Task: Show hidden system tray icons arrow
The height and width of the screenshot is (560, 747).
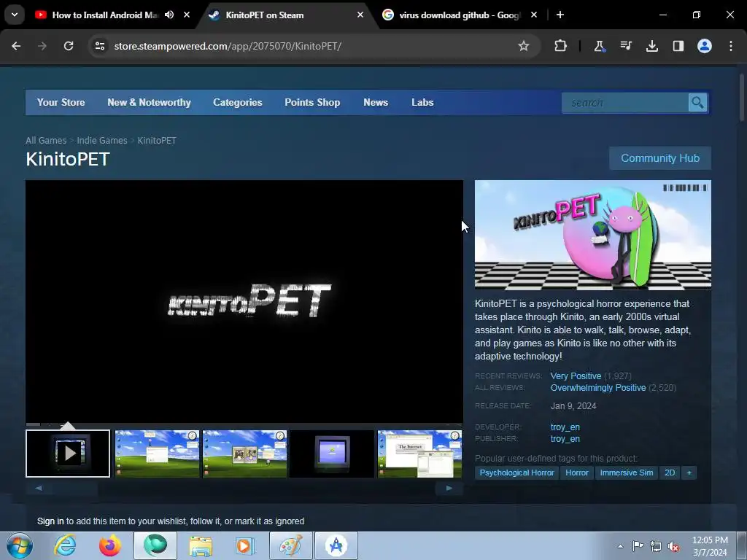Action: tap(620, 546)
